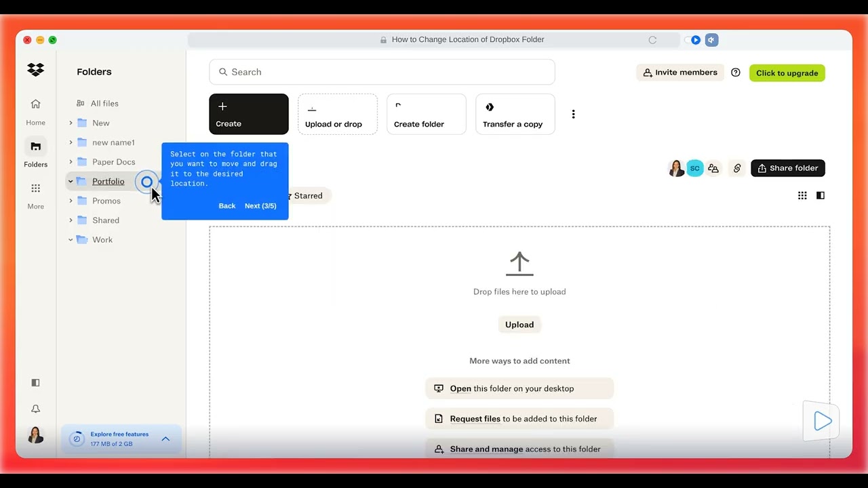Toggle the autoplay switch in title bar

pos(692,40)
